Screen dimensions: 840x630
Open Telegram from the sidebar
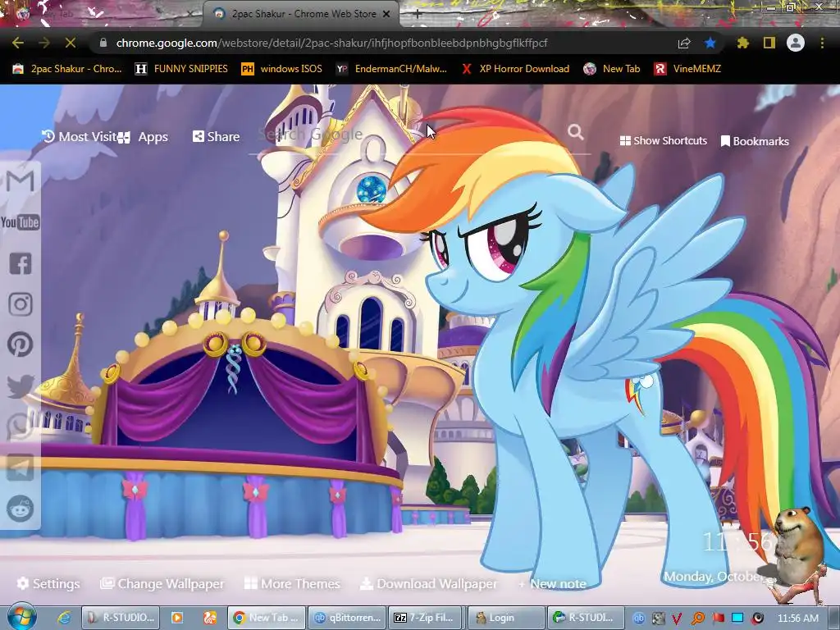(21, 468)
